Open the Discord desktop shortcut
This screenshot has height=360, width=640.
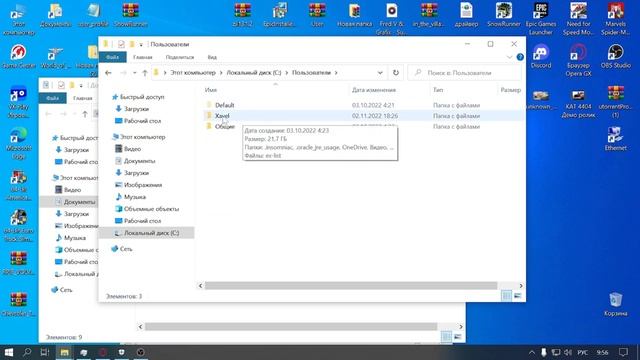click(x=541, y=57)
